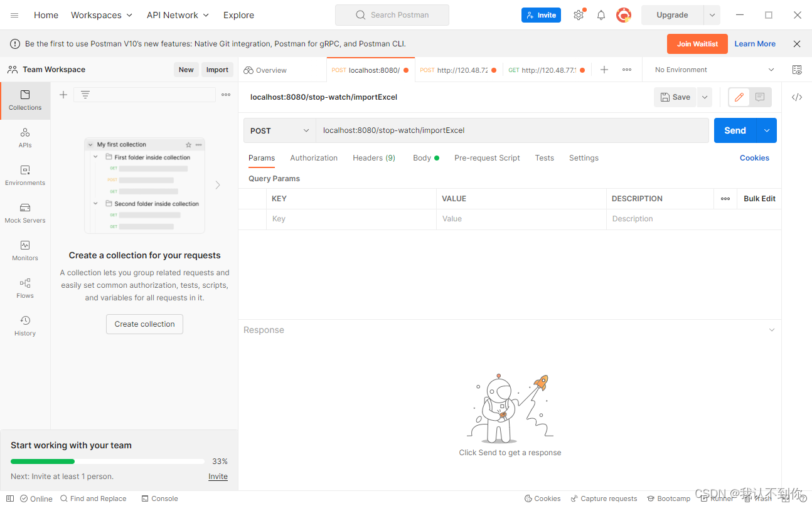The image size is (812, 506).
Task: Click the team progress bar at 33%
Action: click(107, 461)
